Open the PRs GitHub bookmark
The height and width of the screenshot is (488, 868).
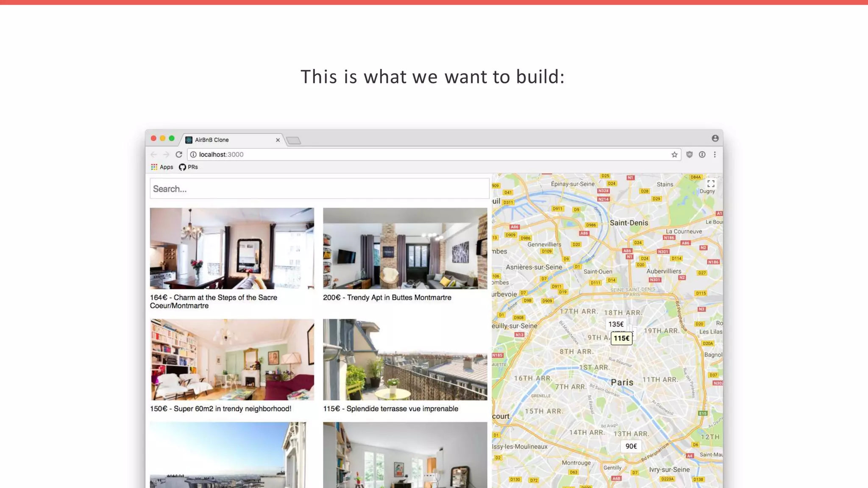point(188,167)
